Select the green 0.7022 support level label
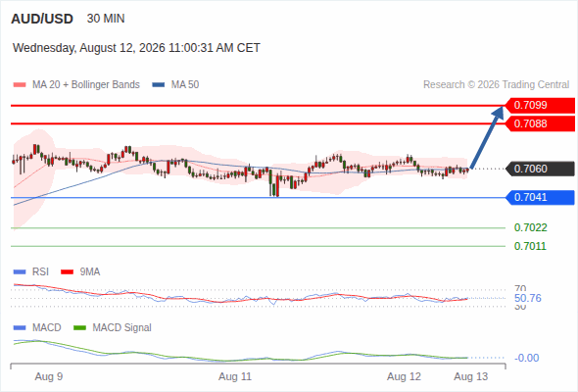 click(530, 227)
